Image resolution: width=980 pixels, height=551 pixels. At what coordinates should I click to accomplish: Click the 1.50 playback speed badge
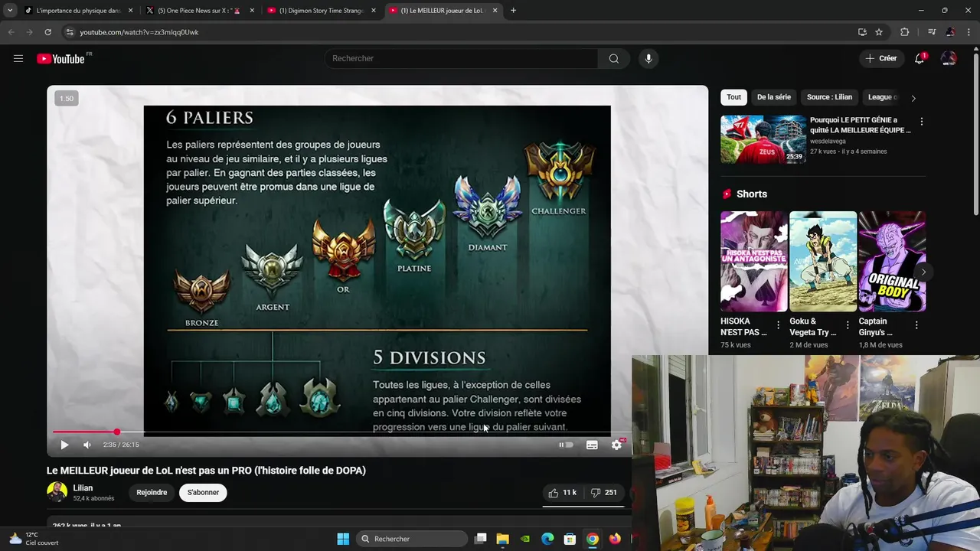pos(67,98)
